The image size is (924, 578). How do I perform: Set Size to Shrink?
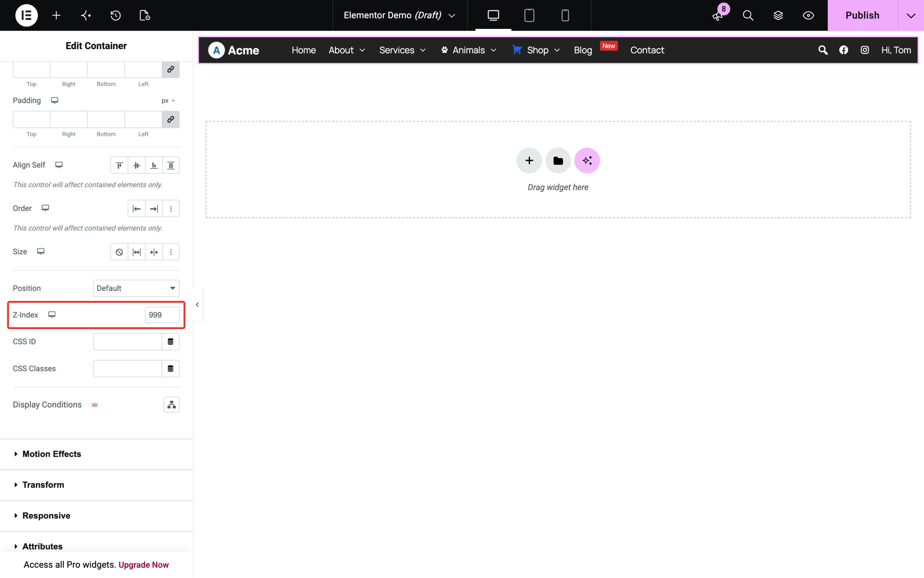(x=154, y=252)
